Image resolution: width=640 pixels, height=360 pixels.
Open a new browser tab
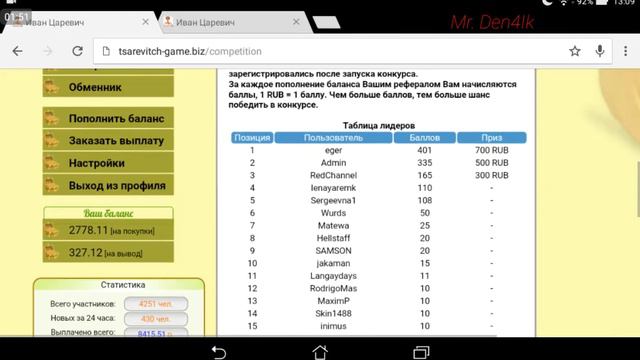pos(326,22)
